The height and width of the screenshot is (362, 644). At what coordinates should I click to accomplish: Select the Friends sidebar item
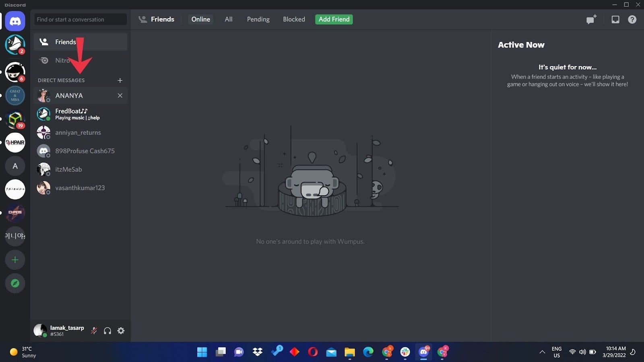click(x=80, y=42)
